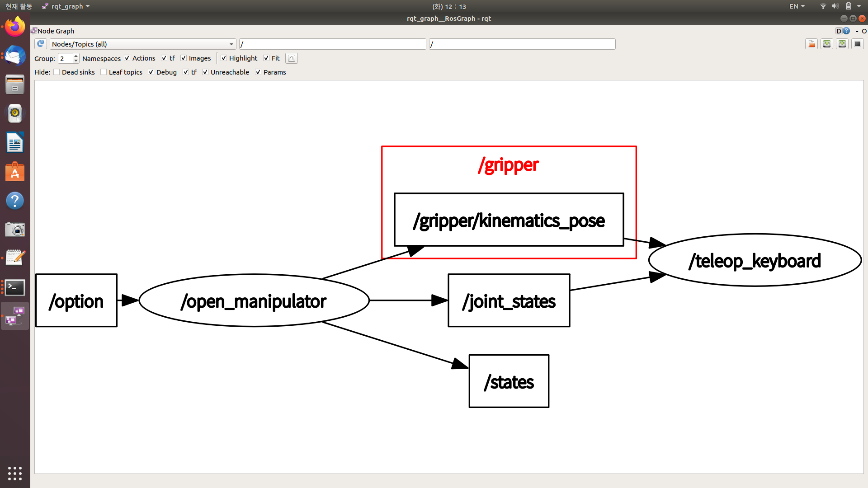Click the save as image black square icon
The image size is (868, 488).
click(858, 44)
